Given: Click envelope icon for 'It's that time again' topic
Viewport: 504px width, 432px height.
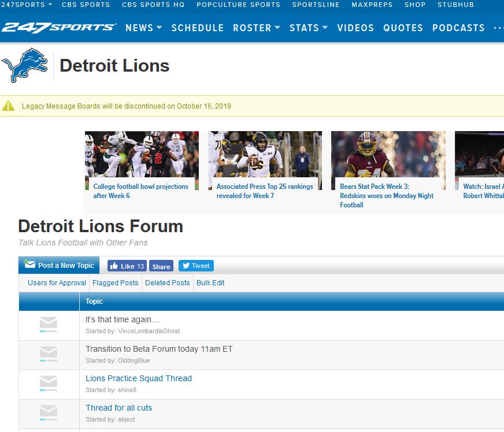Looking at the screenshot, I should coord(49,325).
